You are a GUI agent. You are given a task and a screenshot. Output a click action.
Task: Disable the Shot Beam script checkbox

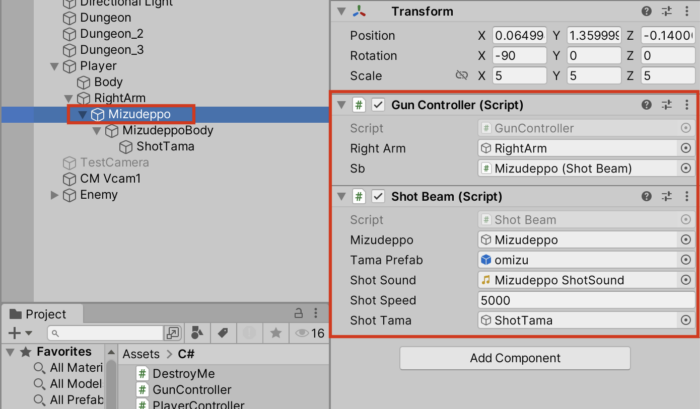378,197
